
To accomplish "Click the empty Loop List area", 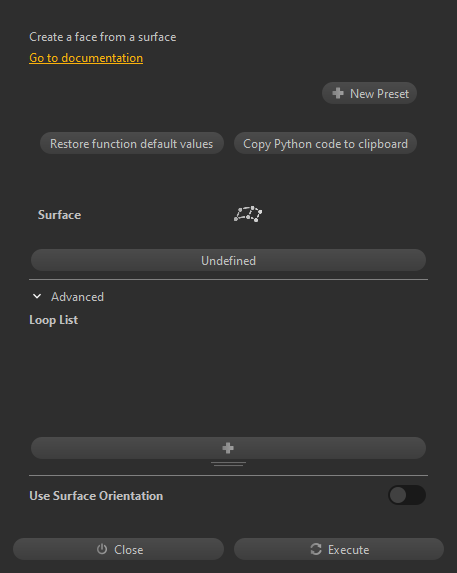I will tap(228, 382).
